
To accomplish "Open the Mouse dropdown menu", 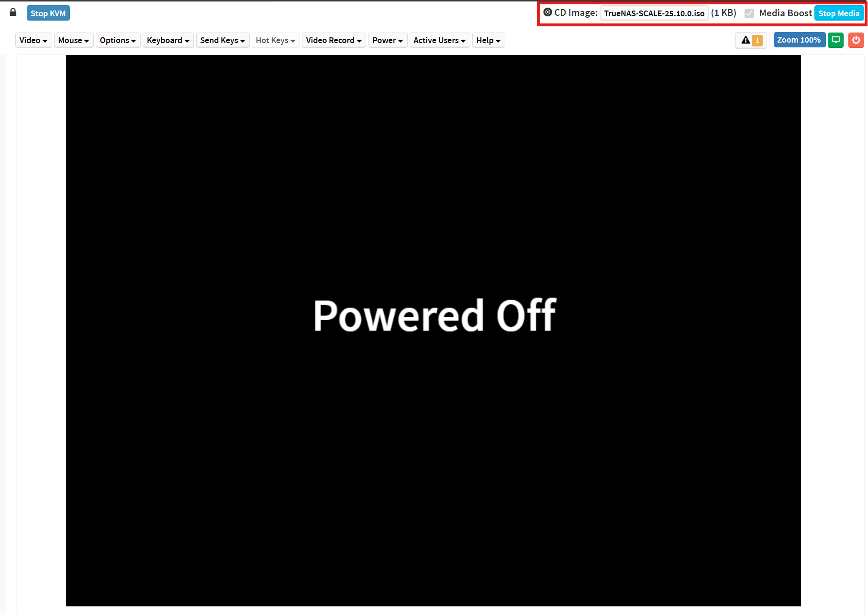I will click(73, 40).
